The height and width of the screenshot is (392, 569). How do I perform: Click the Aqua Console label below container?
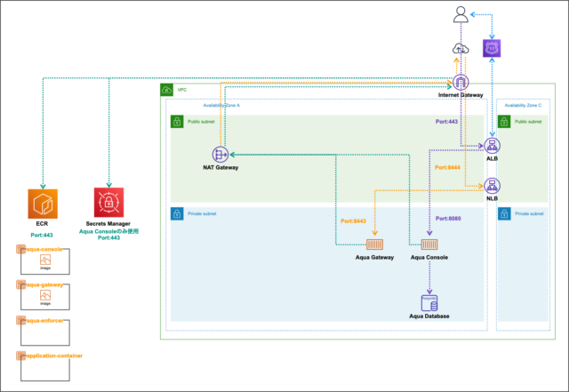429,258
